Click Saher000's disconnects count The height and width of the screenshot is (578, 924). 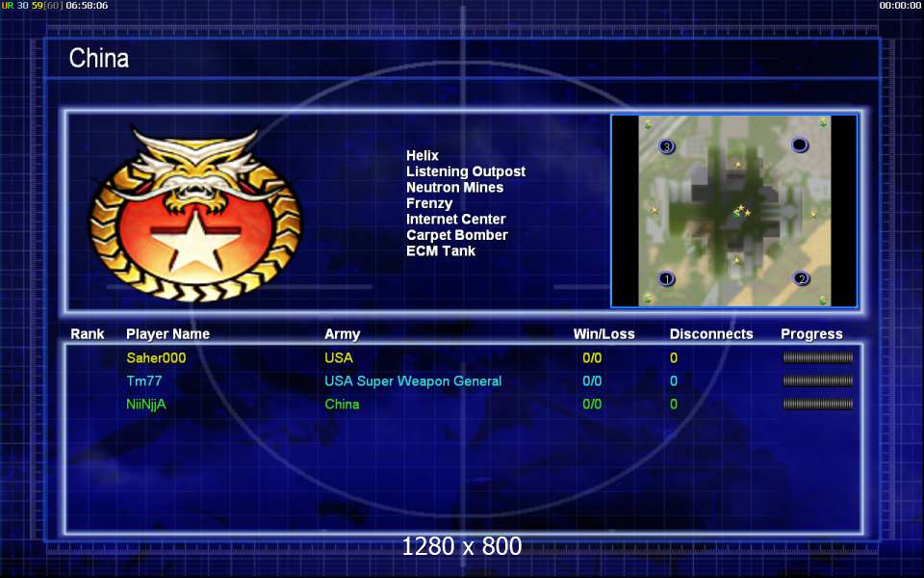(674, 357)
